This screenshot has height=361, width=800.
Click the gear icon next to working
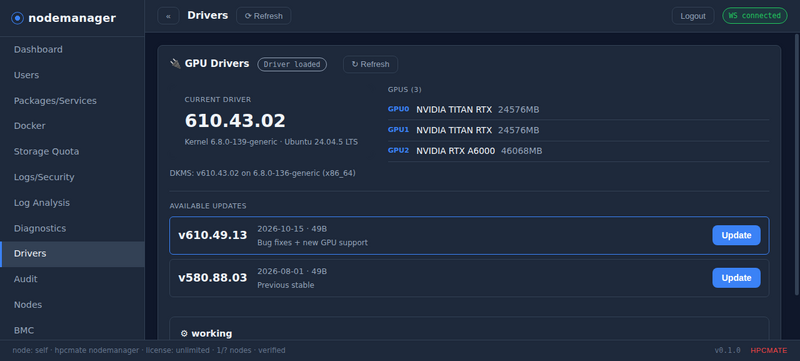click(184, 333)
